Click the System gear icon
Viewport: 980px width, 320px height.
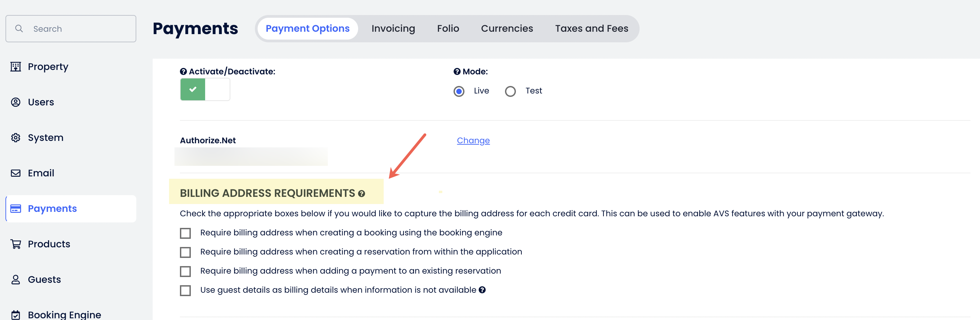click(x=16, y=137)
